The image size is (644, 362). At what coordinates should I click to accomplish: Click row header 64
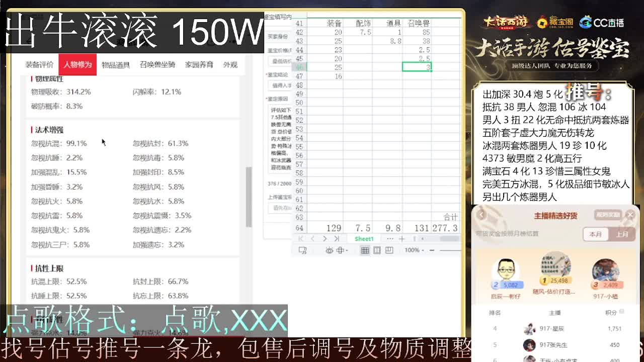coord(300,228)
